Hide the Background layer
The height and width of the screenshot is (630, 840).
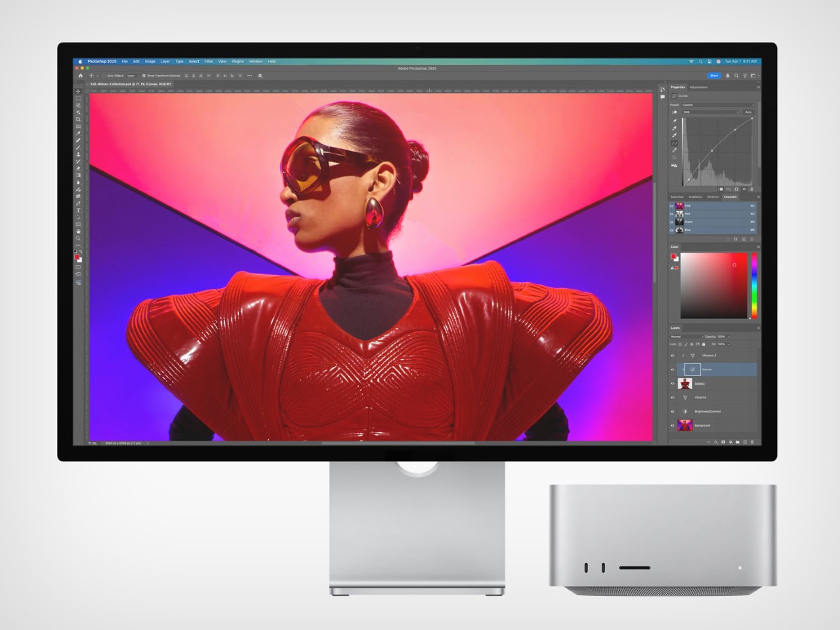(673, 425)
